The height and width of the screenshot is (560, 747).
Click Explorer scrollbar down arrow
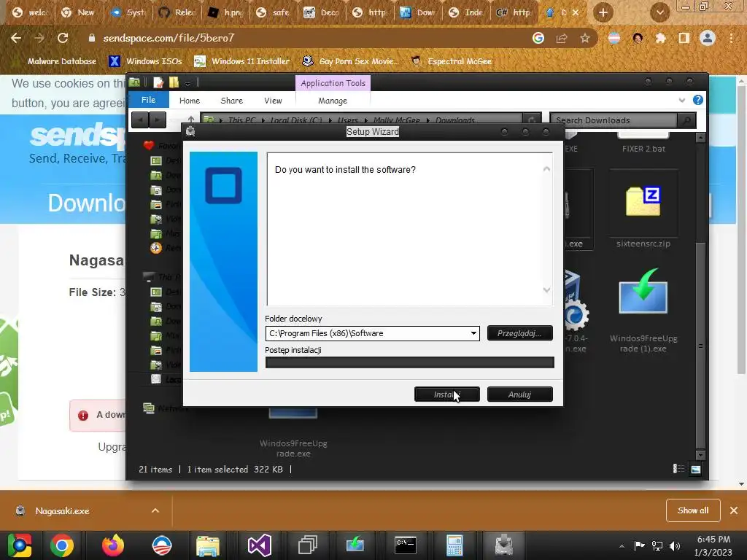(700, 455)
